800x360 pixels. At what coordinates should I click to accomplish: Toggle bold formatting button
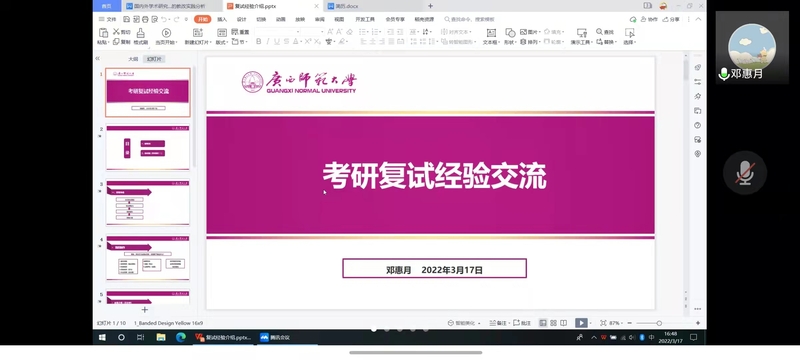[x=259, y=41]
